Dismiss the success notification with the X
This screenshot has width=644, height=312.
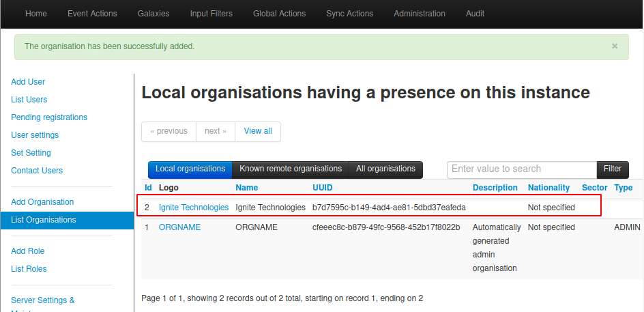point(615,46)
